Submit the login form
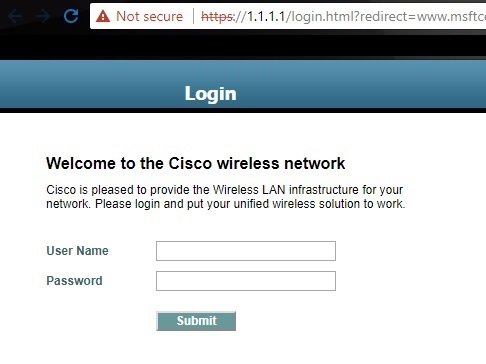 pyautogui.click(x=196, y=321)
